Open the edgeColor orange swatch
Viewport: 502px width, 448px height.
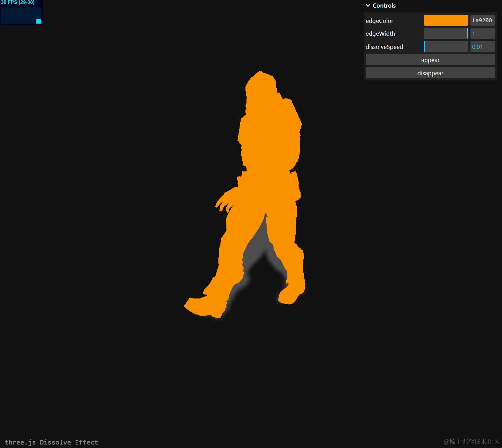(446, 20)
